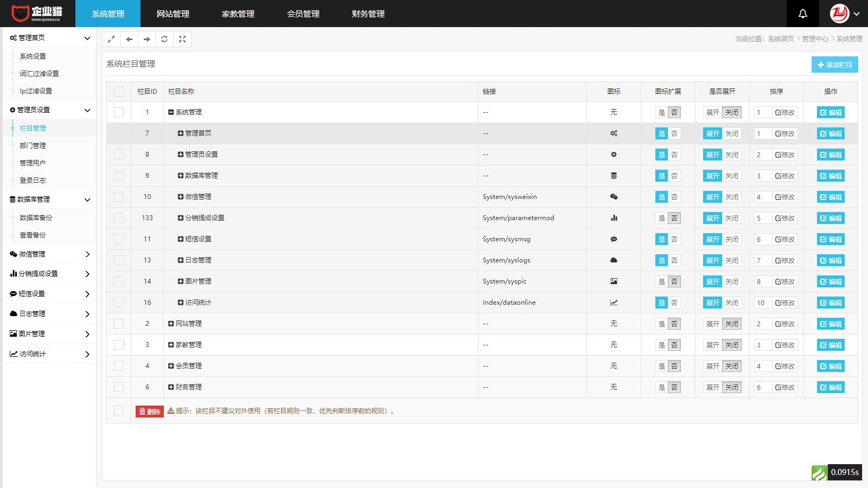Screen dimensions: 868x488
Task: Select all rows via header checkbox
Action: pyautogui.click(x=119, y=92)
